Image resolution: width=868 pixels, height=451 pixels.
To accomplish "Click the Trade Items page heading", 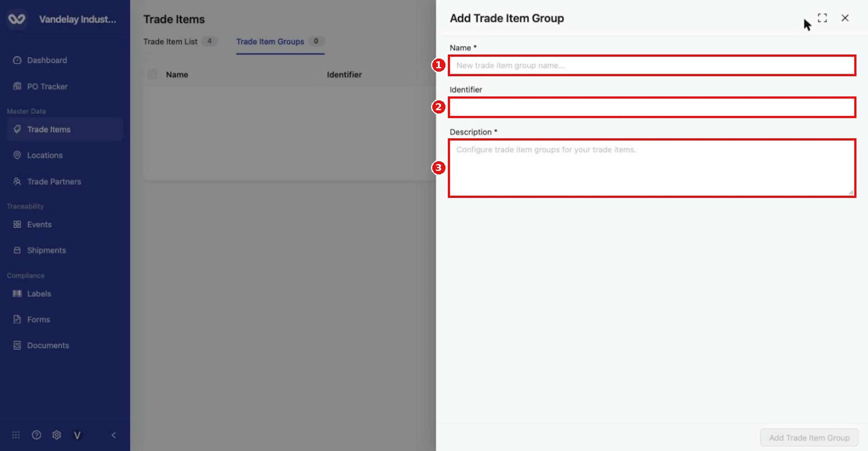I will (174, 19).
